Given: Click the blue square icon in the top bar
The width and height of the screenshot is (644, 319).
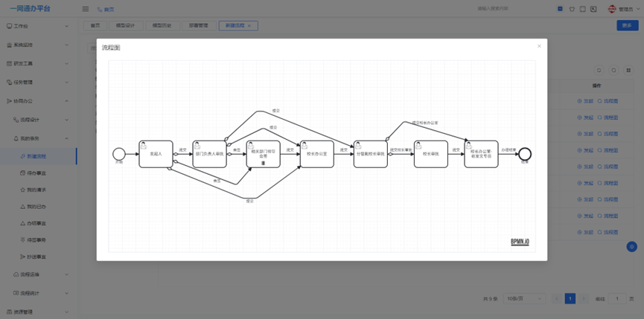Looking at the screenshot, I should click(x=560, y=9).
